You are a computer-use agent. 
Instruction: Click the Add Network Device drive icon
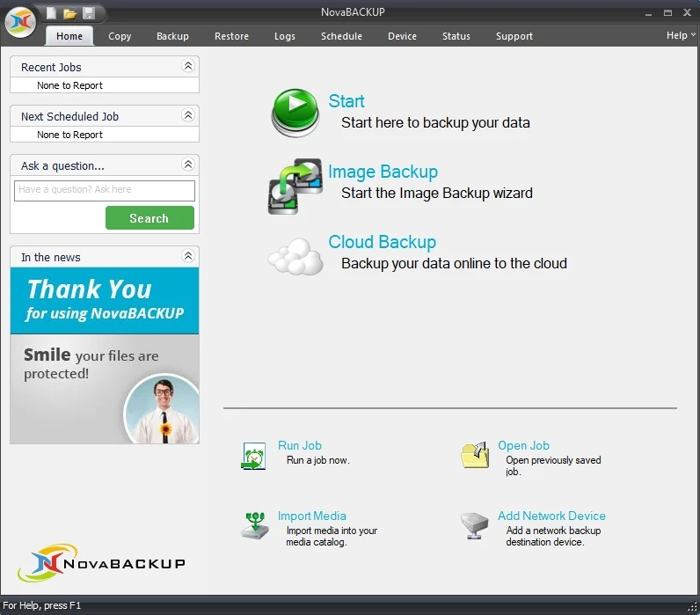pyautogui.click(x=475, y=526)
